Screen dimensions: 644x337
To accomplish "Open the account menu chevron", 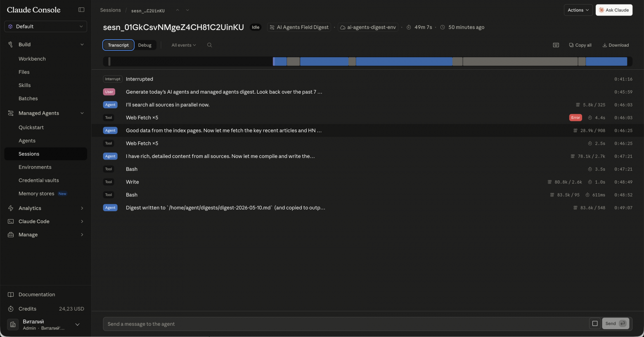I will [x=77, y=325].
